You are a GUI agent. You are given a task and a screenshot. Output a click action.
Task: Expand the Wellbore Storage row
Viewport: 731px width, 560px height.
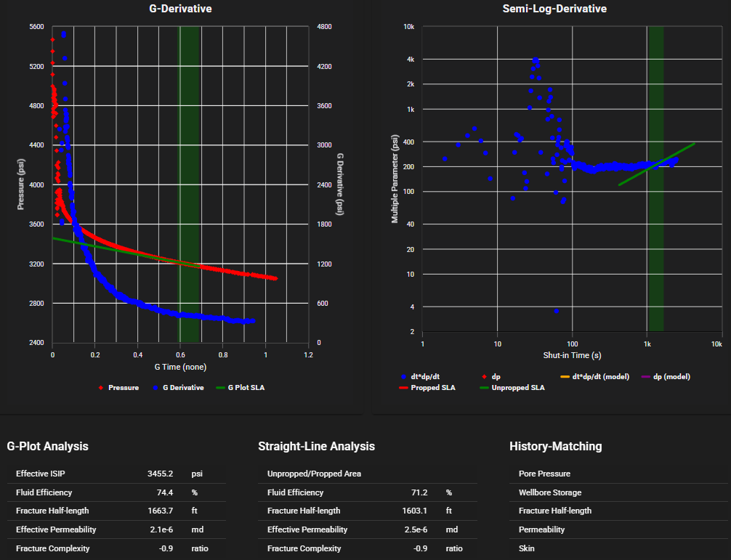[x=549, y=492]
